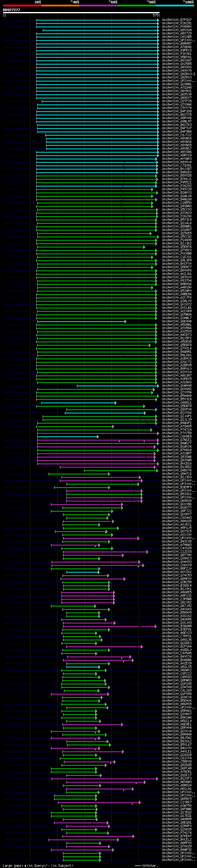Select the UniRef100_C6SXW5 hit label
This screenshot has height=868, width=197.
coord(176,37)
